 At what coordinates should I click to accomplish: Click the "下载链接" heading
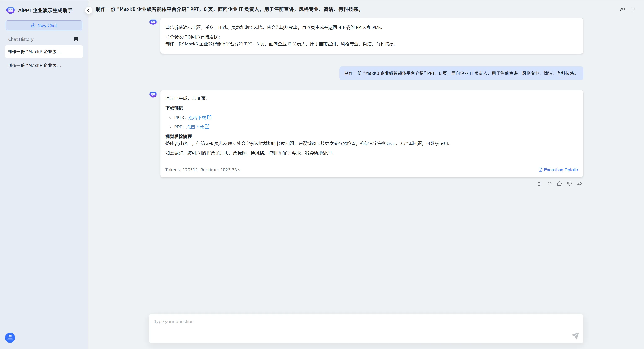174,108
